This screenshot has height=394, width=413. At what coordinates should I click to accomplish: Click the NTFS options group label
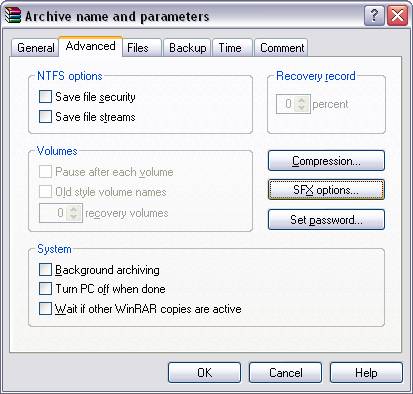[x=70, y=76]
